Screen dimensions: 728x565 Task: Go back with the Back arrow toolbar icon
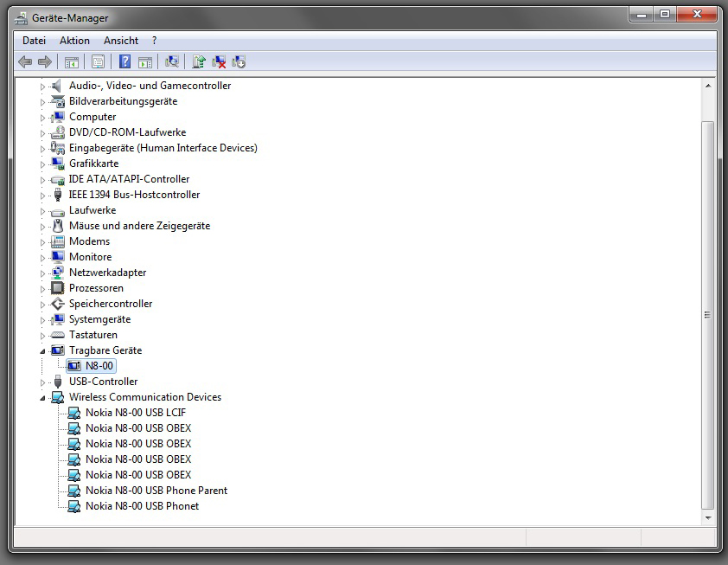coord(25,61)
